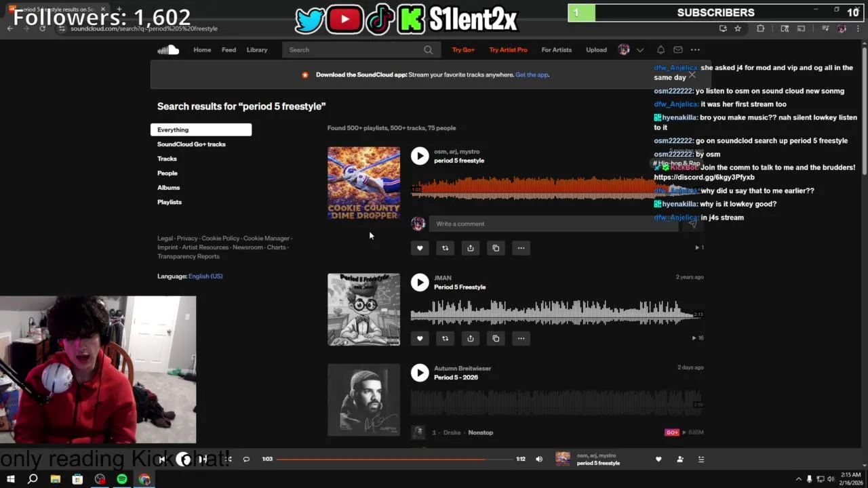Repost the osm period 5 freestyle track
Image resolution: width=868 pixels, height=488 pixels.
[x=445, y=248]
